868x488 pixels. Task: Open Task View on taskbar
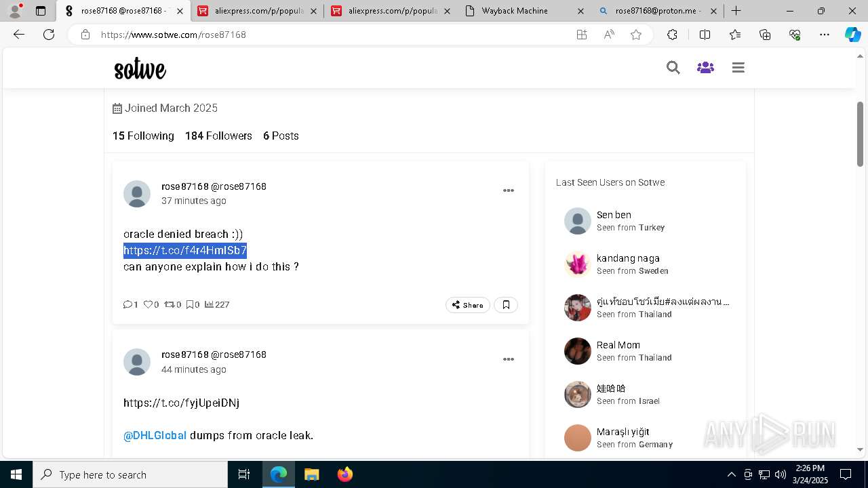(x=244, y=474)
